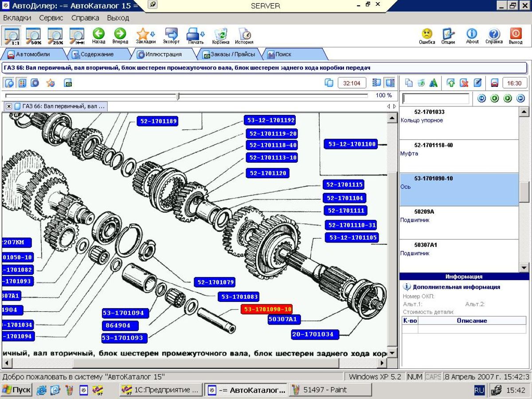Click the green up-arrow icon

point(451,83)
